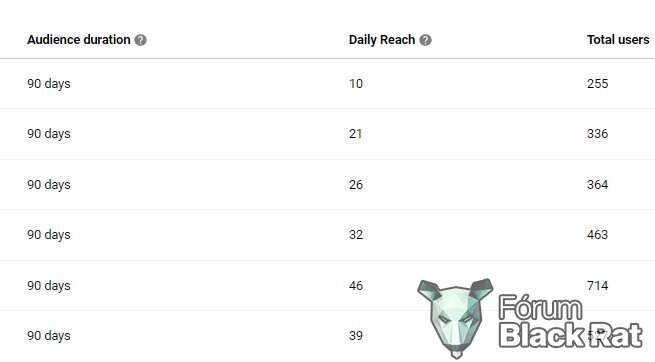This screenshot has height=362, width=655.
Task: Click the Black Rat mascot logo
Action: point(455,318)
